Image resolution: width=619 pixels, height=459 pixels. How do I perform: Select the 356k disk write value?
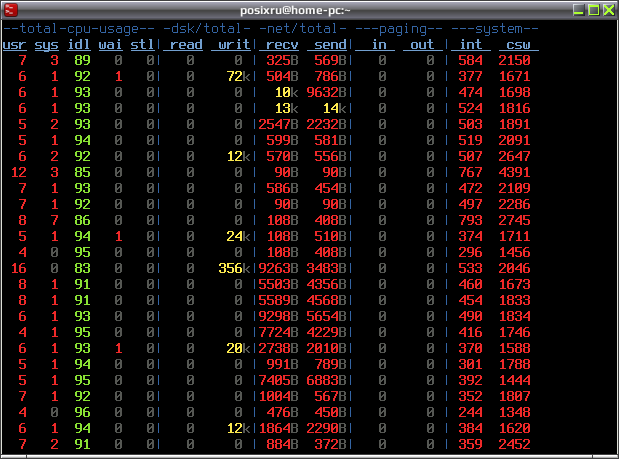(234, 268)
